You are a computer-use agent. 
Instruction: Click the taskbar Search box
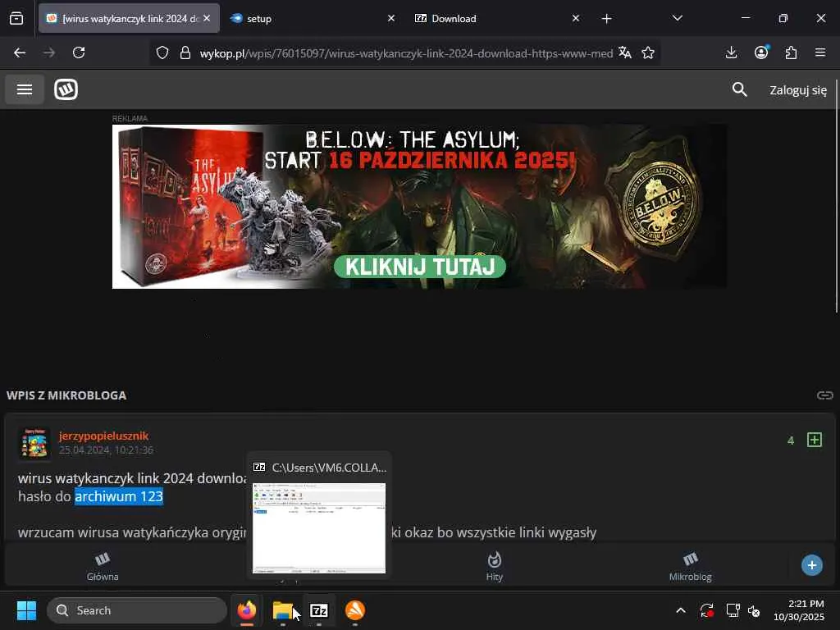pos(137,610)
